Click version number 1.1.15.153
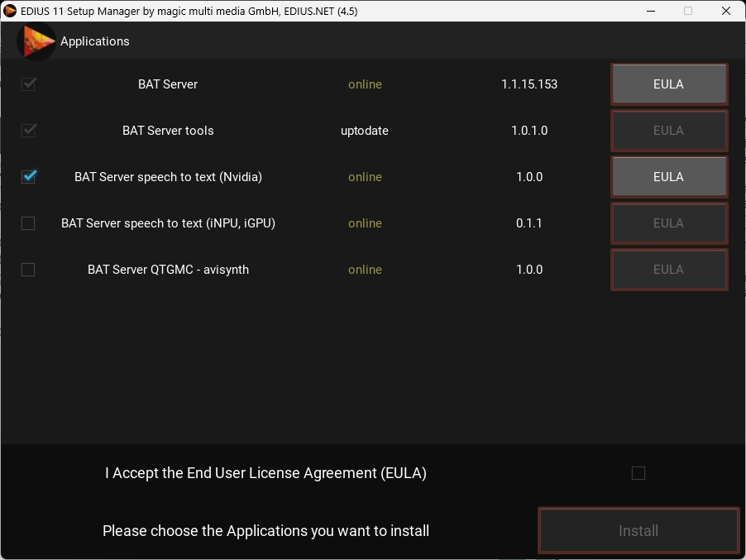Viewport: 746px width, 560px height. pyautogui.click(x=529, y=84)
